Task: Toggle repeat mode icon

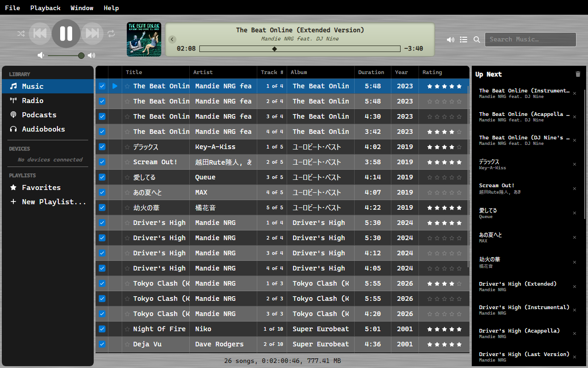Action: tap(111, 34)
